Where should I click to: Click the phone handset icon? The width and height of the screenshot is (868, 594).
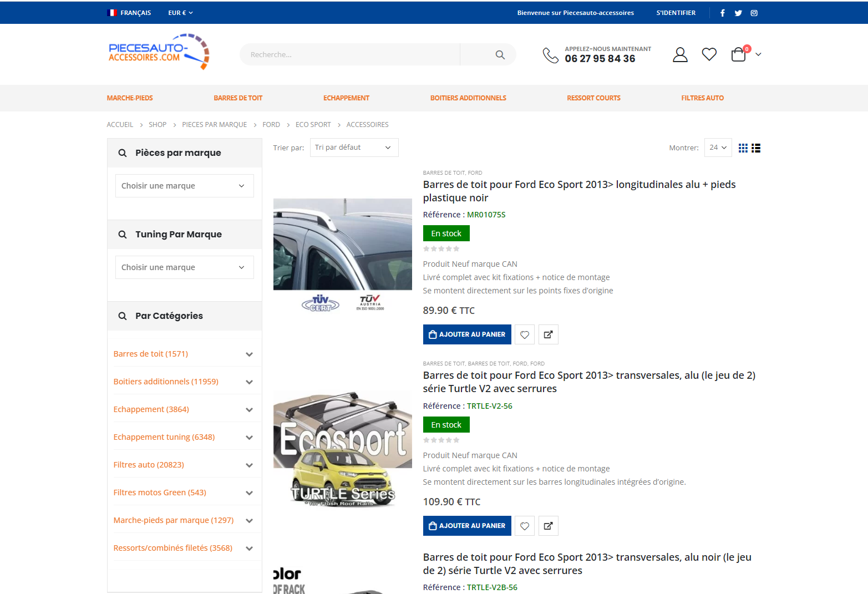(550, 55)
